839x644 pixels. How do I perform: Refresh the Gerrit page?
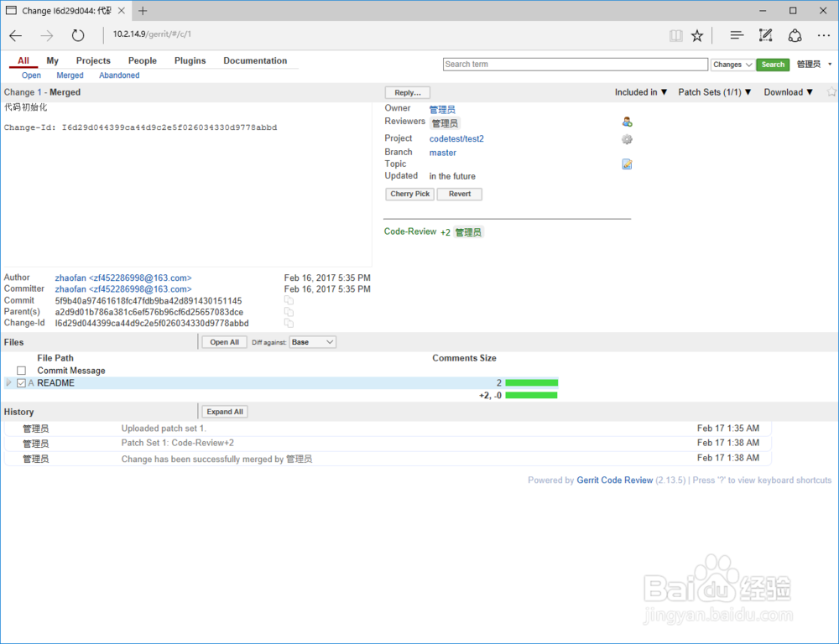(x=78, y=36)
